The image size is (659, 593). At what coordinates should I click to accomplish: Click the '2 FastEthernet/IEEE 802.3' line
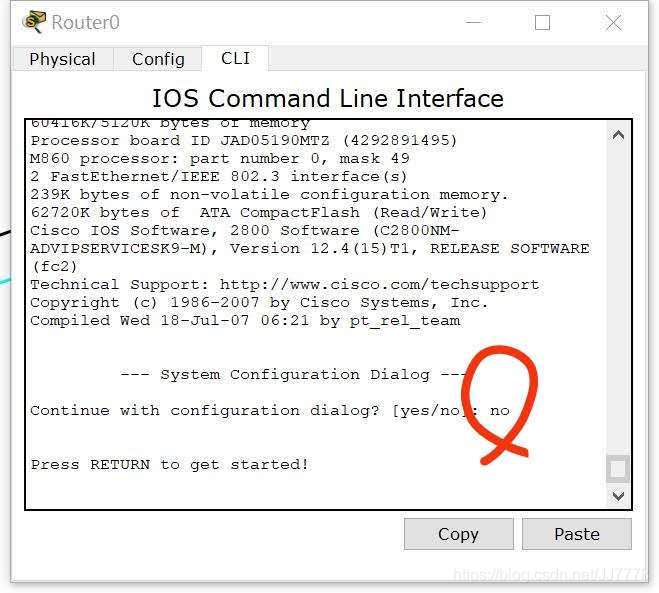click(x=219, y=177)
